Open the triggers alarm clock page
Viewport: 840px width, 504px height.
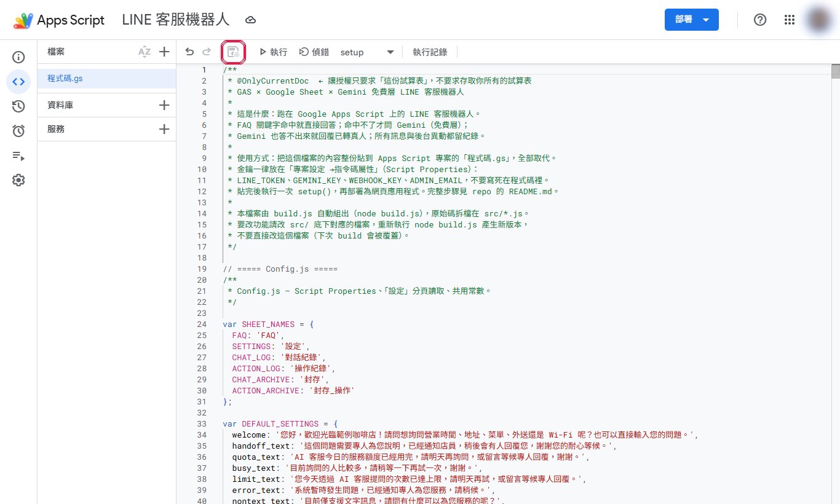click(x=18, y=131)
